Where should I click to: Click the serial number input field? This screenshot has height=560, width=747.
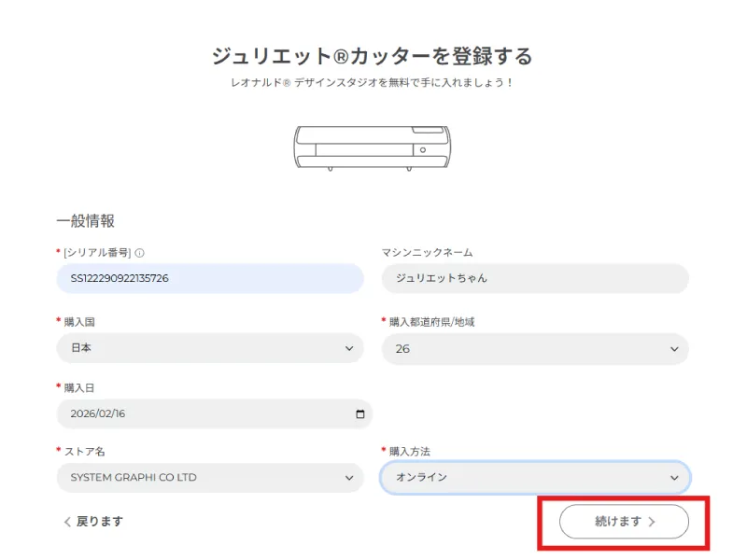point(209,278)
